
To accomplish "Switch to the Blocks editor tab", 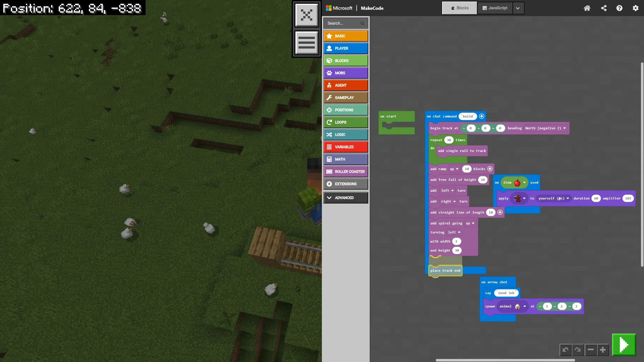I will [460, 8].
